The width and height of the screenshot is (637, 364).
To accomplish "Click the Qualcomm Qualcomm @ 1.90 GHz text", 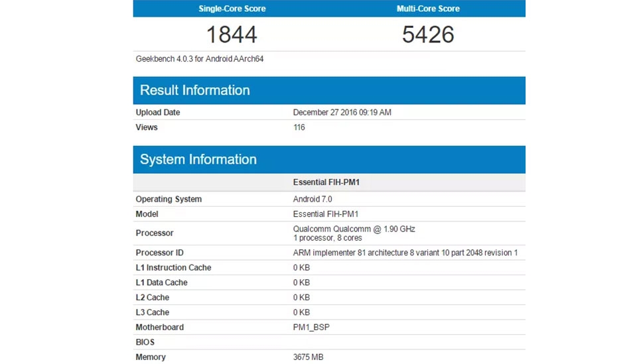I will pos(354,229).
